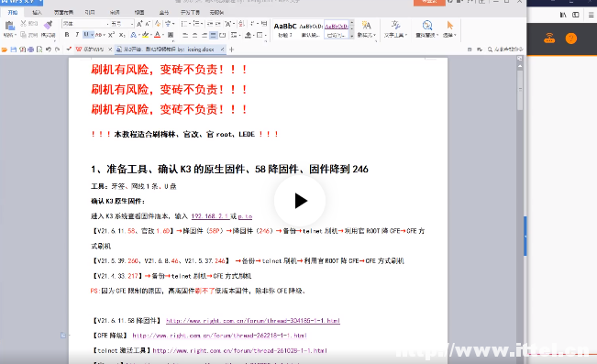This screenshot has height=364, width=597.
Task: Open the font name dropdown
Action: coord(107,24)
